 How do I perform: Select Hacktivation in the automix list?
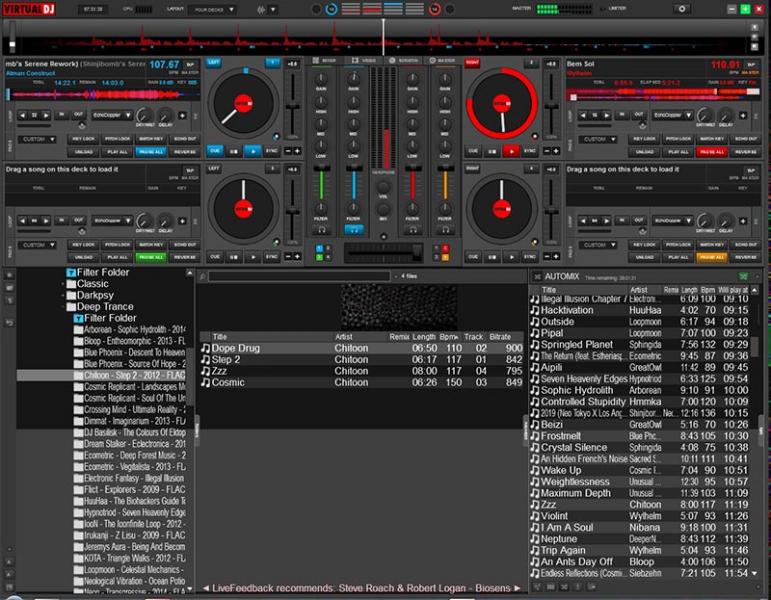pos(639,310)
